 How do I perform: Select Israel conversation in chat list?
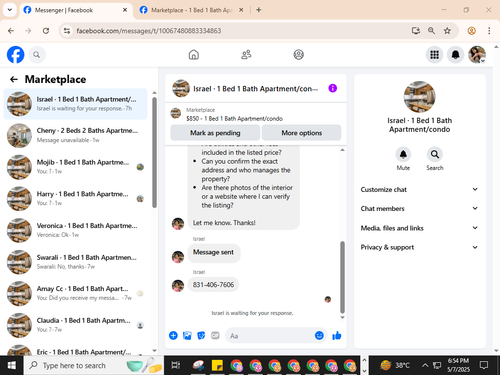tap(75, 104)
